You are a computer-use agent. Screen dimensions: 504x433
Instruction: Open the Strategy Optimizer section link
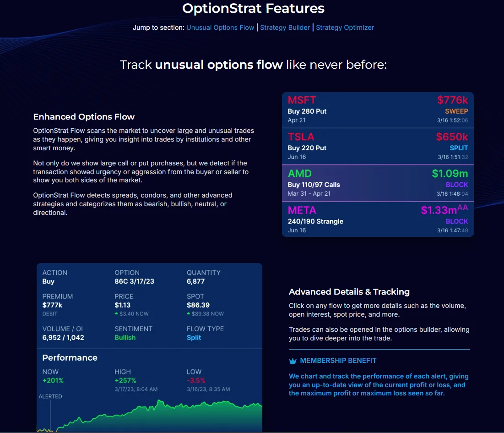click(x=345, y=27)
